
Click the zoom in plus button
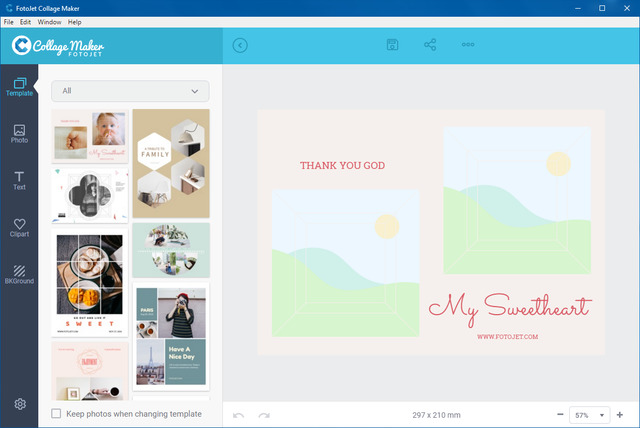pos(620,414)
